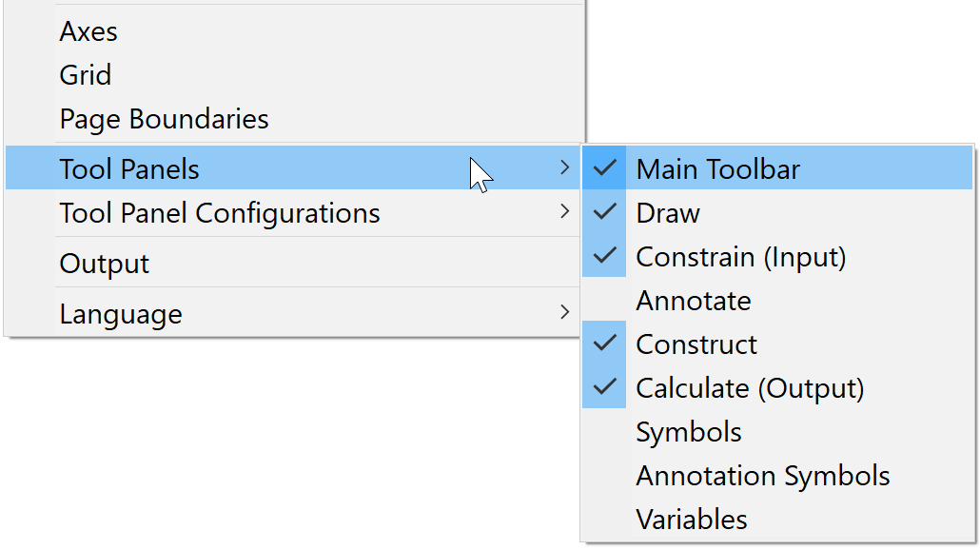The width and height of the screenshot is (980, 550).
Task: Expand the Tool Panels submenu arrow
Action: 565,168
